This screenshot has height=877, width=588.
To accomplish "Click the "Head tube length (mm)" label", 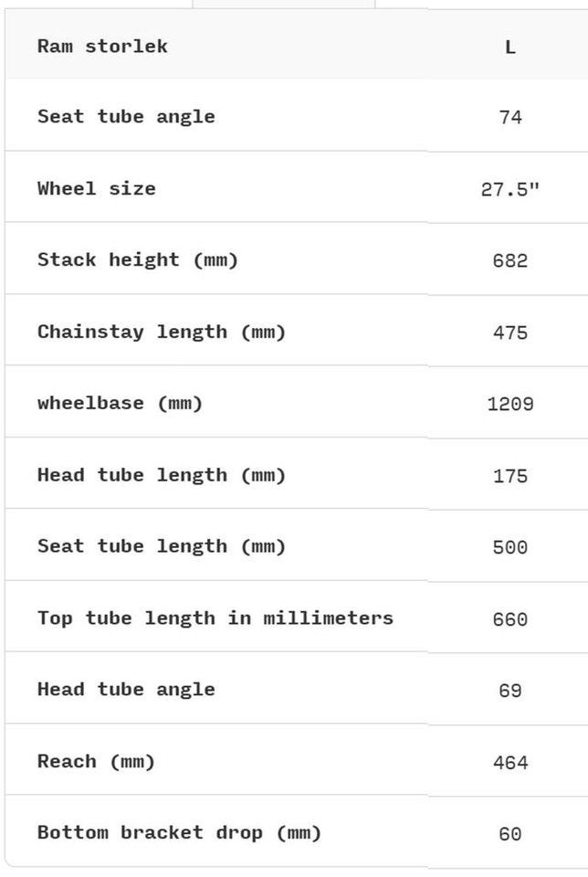I will pyautogui.click(x=162, y=475).
